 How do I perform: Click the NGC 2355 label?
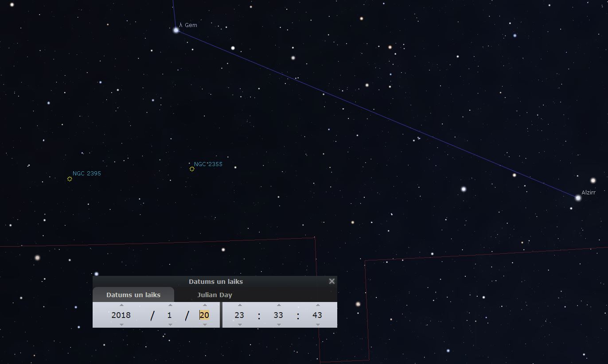tap(208, 164)
